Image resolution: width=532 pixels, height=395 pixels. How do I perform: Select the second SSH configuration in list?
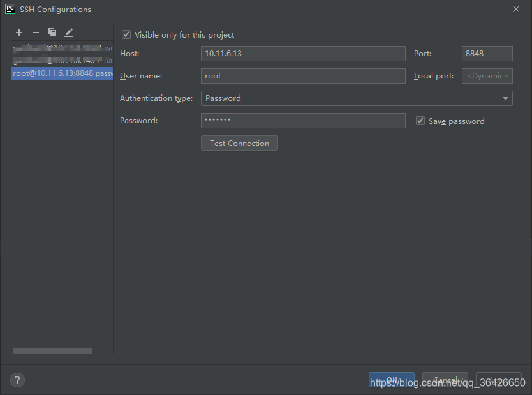click(61, 61)
